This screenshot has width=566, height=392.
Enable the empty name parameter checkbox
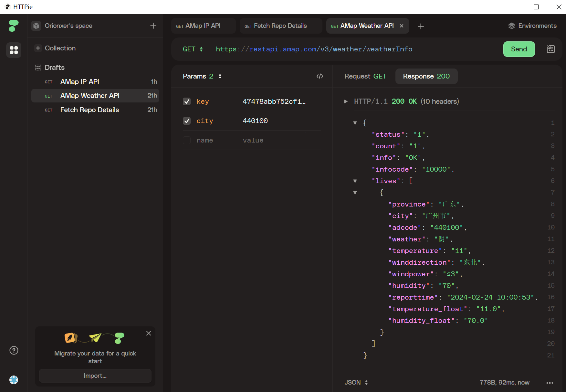click(x=187, y=140)
